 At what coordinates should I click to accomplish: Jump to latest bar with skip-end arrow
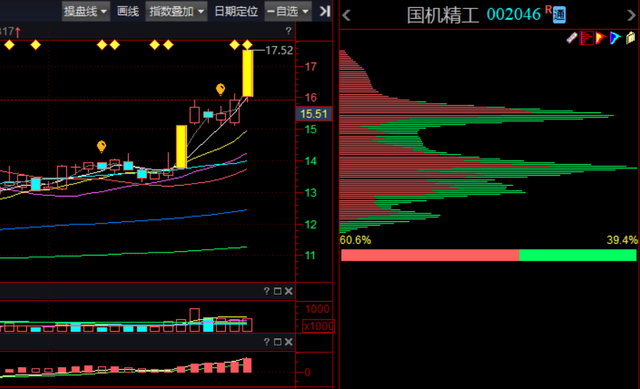(325, 11)
